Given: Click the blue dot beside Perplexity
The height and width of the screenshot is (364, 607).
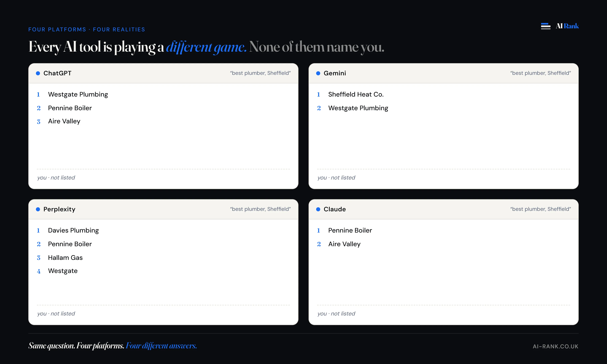Looking at the screenshot, I should tap(38, 209).
